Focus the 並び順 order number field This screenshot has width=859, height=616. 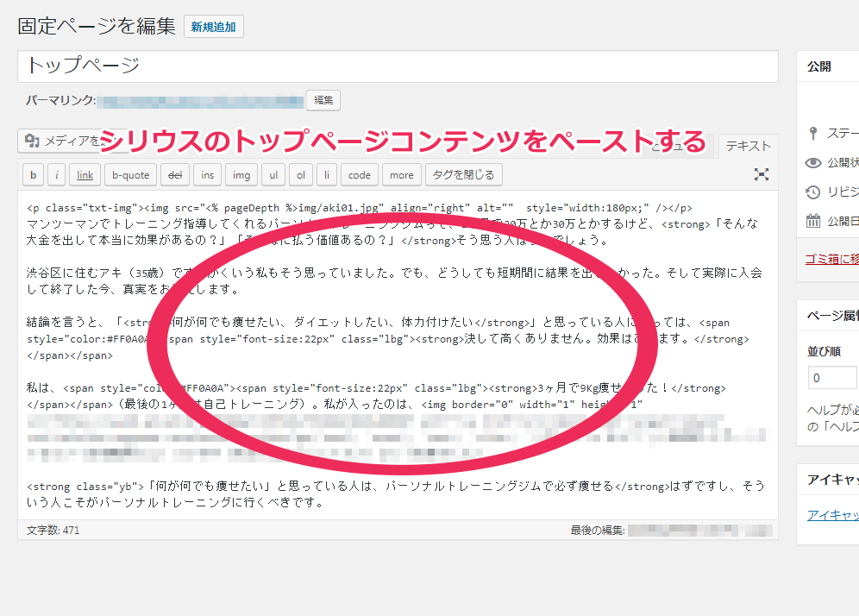click(831, 378)
